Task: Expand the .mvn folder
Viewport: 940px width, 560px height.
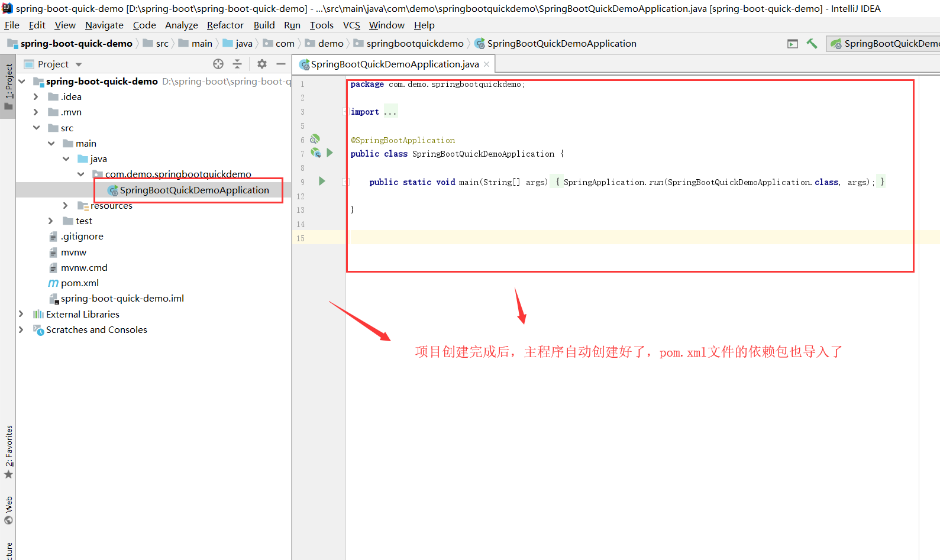Action: point(36,112)
